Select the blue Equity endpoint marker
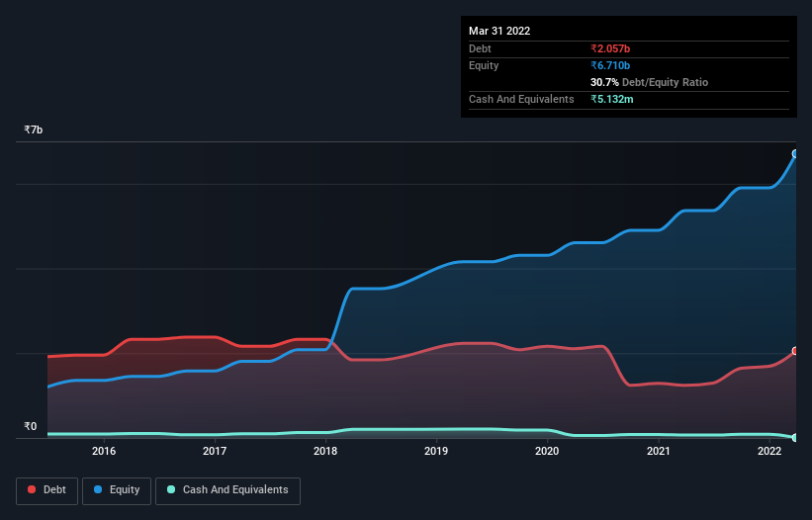Screen dimensions: 812x520 (x=795, y=153)
